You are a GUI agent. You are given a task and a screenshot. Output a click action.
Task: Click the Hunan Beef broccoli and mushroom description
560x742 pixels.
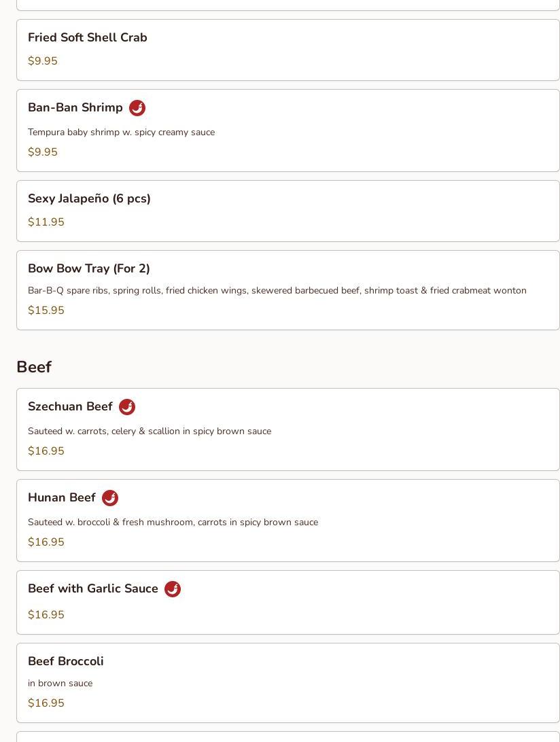(x=173, y=523)
